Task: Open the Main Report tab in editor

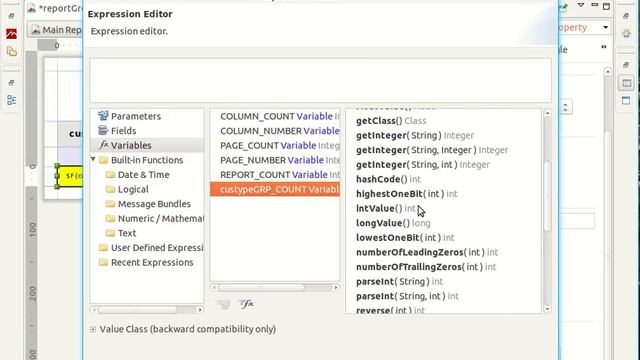Action: point(57,30)
